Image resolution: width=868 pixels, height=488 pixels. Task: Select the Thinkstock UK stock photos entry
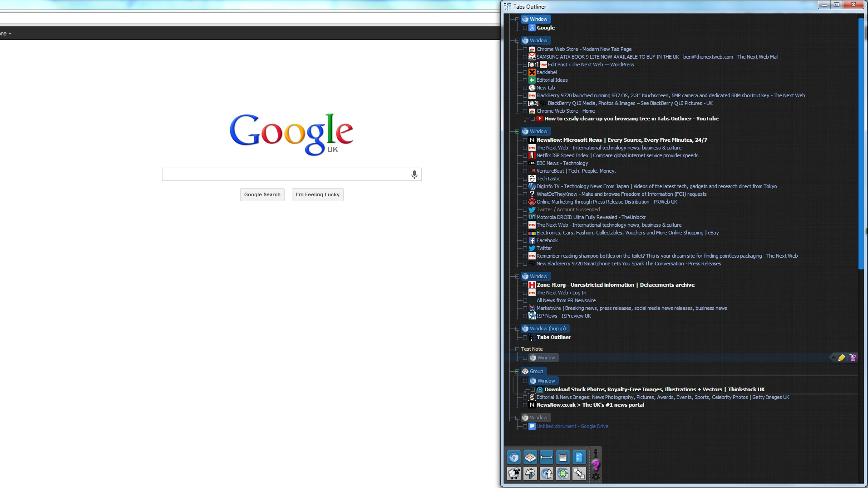pos(655,389)
